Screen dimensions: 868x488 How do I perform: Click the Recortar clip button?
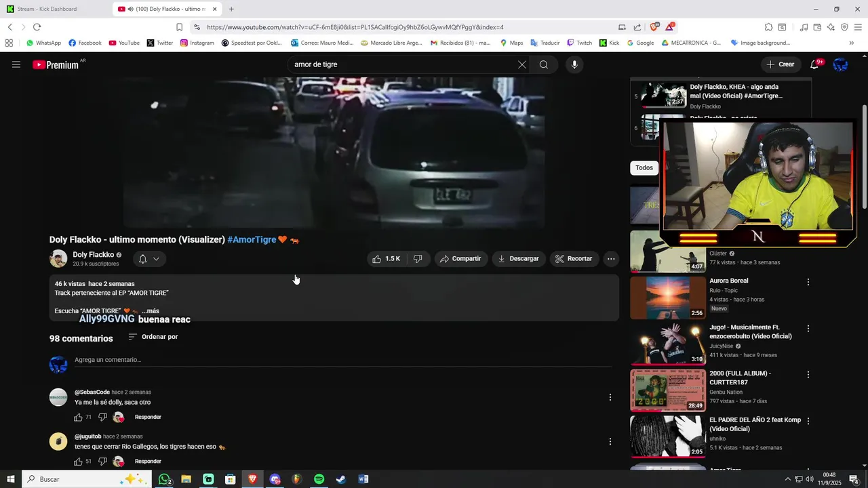(574, 259)
